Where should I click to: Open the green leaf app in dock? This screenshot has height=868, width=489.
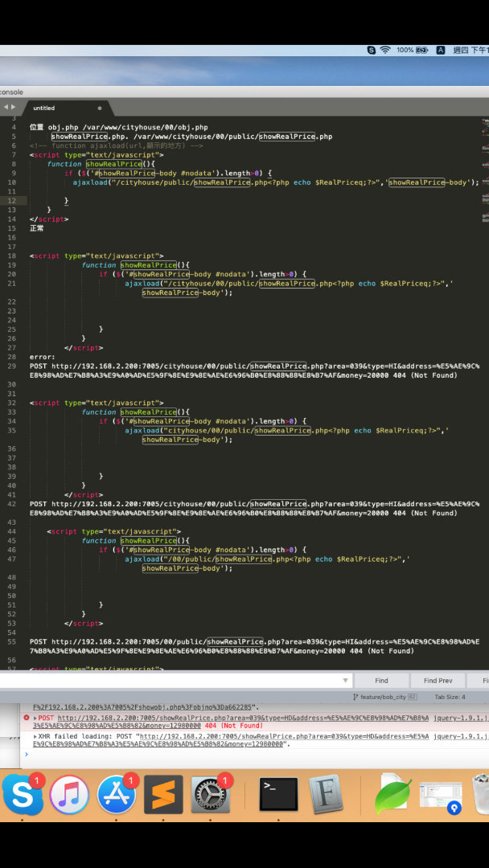(x=393, y=796)
